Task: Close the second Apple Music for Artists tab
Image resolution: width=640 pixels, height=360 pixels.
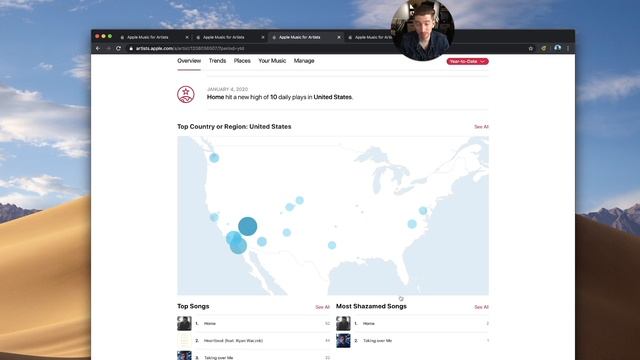Action: coord(263,37)
